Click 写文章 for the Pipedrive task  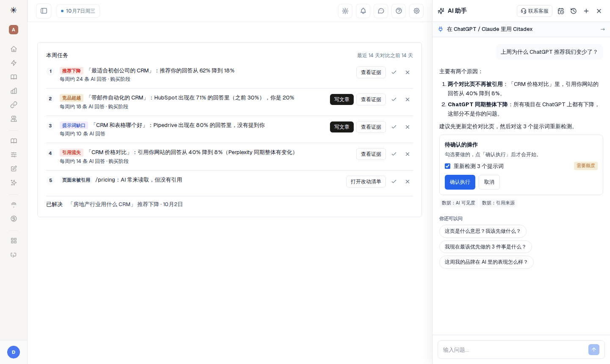point(342,127)
